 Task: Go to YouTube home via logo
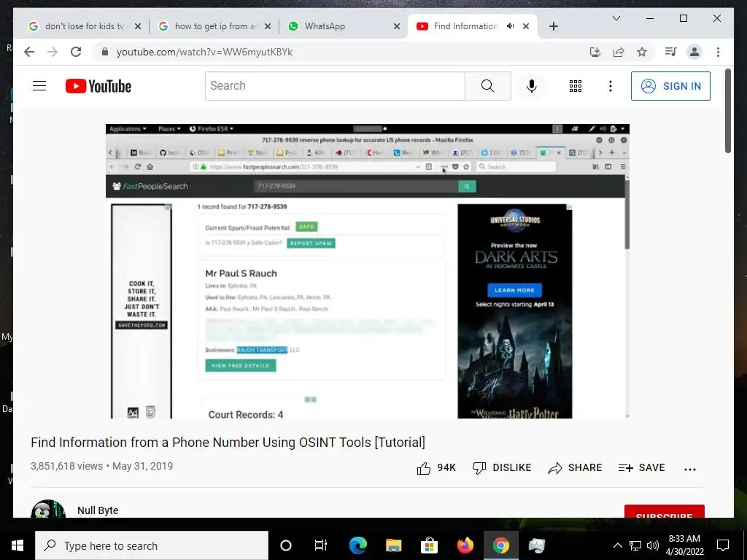(98, 86)
